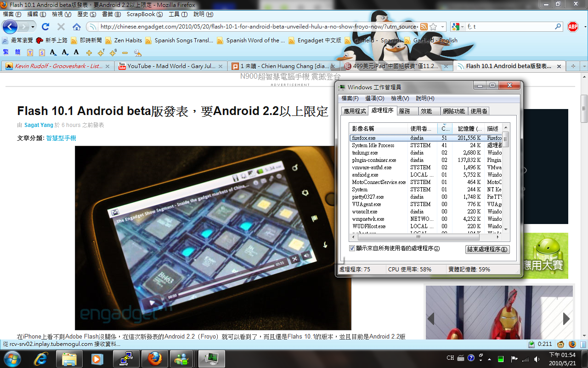Screen dimensions: 588x368
Task: Go back with the Firefox back arrow
Action: click(x=10, y=27)
